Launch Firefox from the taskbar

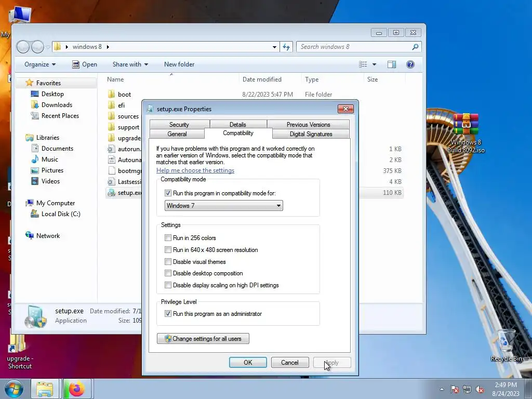click(x=77, y=389)
